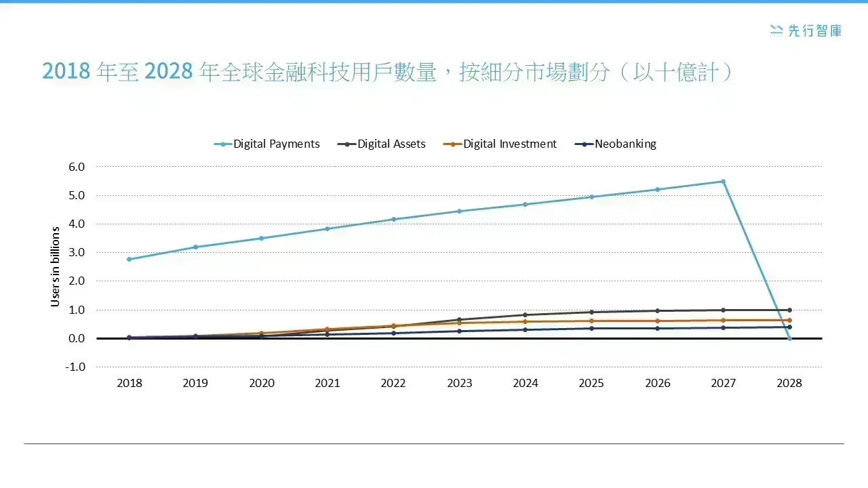Select the Neobanking legend entry
The image size is (868, 488).
pyautogui.click(x=616, y=144)
